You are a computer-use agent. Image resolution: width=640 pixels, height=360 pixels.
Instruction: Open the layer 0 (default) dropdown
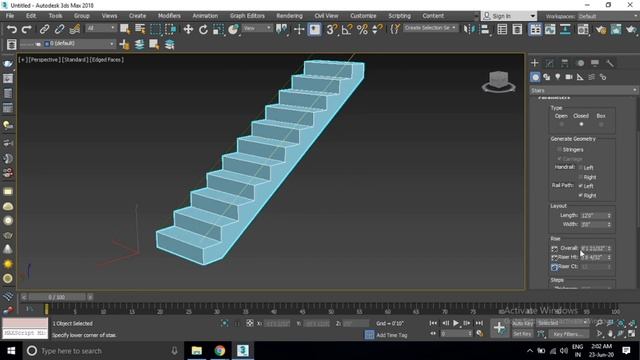click(x=79, y=43)
